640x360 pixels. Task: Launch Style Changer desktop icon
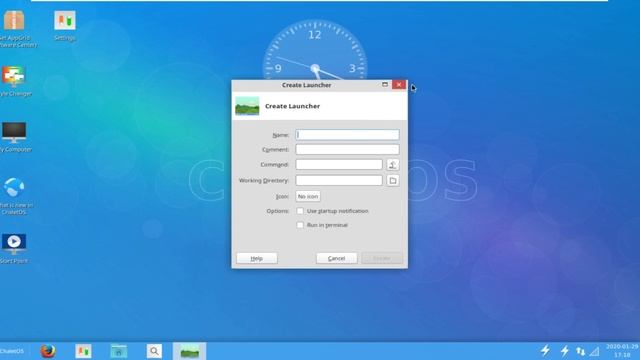tap(15, 81)
